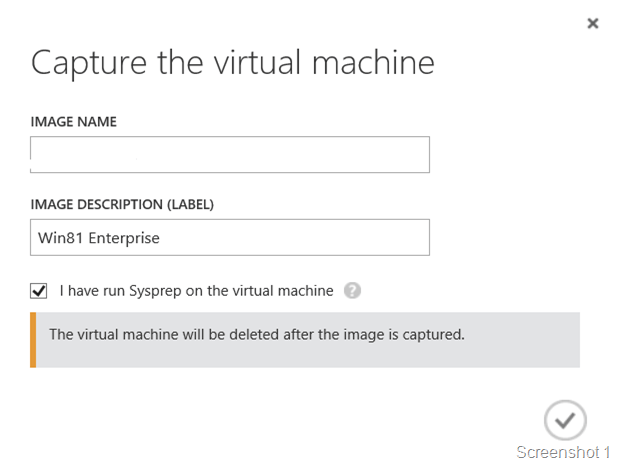Click the orange stripe on the warning box
The height and width of the screenshot is (463, 617).
(x=33, y=340)
